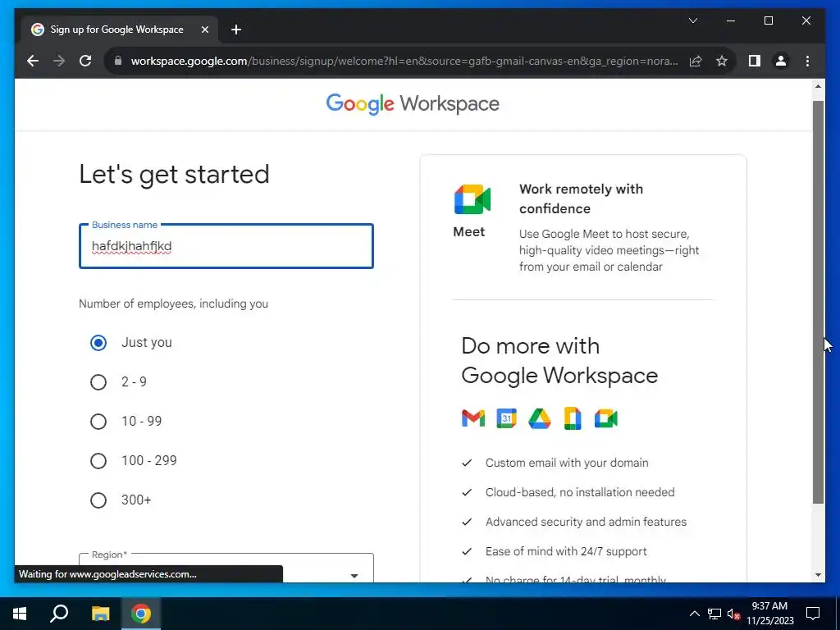Image resolution: width=840 pixels, height=630 pixels.
Task: Click the Chrome taskbar icon
Action: point(141,614)
